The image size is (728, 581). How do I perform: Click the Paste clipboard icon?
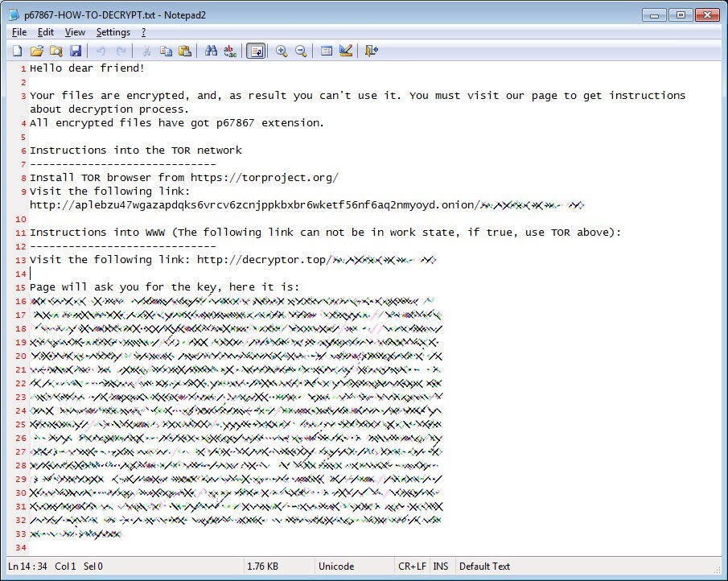[x=185, y=51]
